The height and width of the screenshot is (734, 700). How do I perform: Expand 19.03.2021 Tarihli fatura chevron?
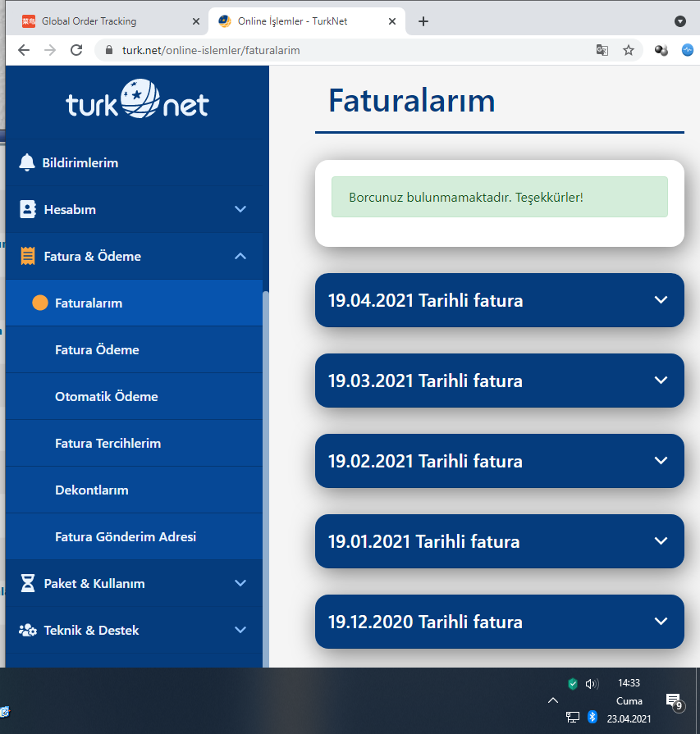tap(661, 380)
